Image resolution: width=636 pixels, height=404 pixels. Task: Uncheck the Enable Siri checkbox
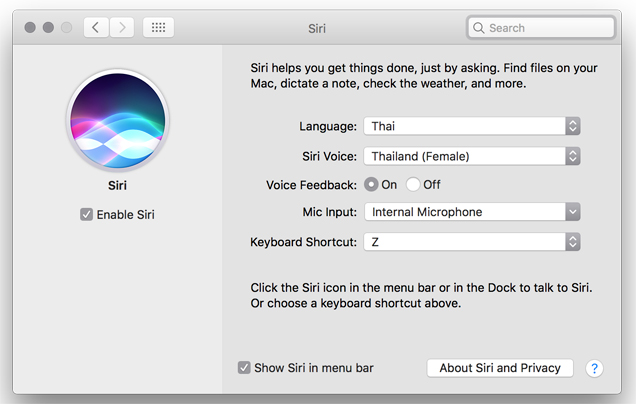click(x=86, y=214)
